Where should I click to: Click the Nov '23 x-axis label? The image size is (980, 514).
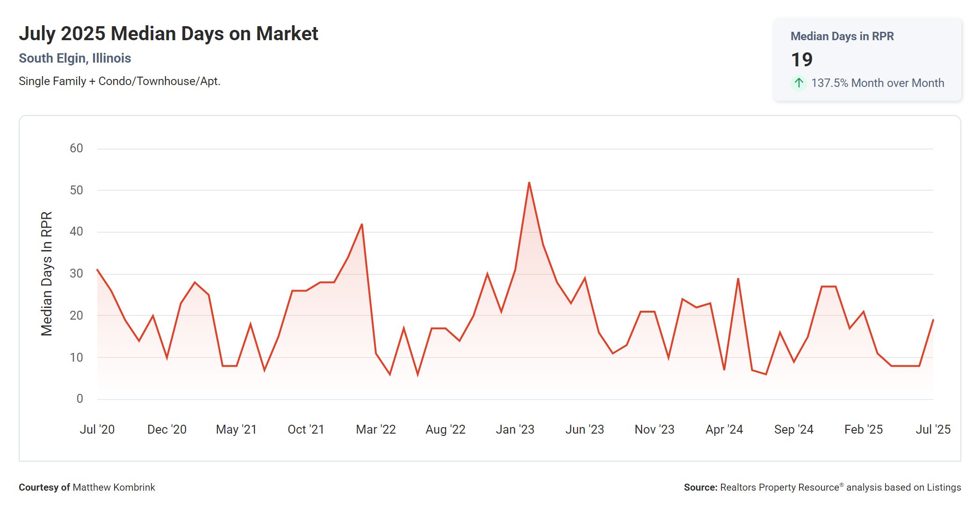[x=654, y=429]
